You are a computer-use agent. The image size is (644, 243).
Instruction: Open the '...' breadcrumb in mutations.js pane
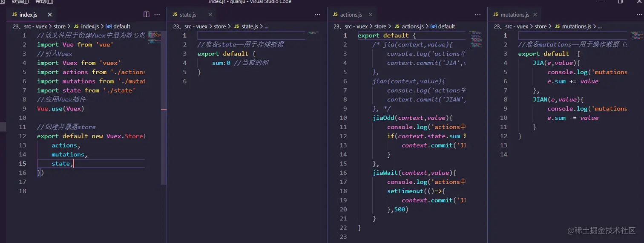point(599,26)
